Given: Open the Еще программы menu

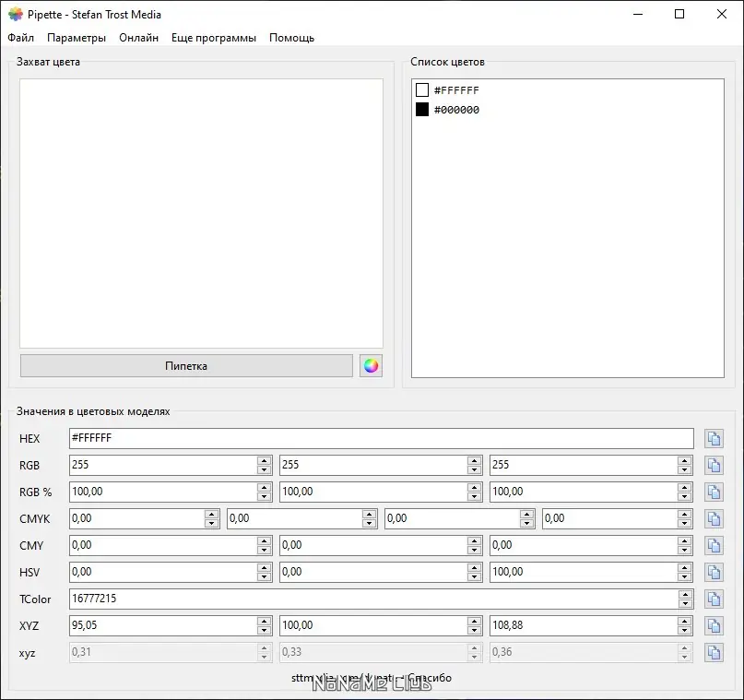Looking at the screenshot, I should 214,38.
